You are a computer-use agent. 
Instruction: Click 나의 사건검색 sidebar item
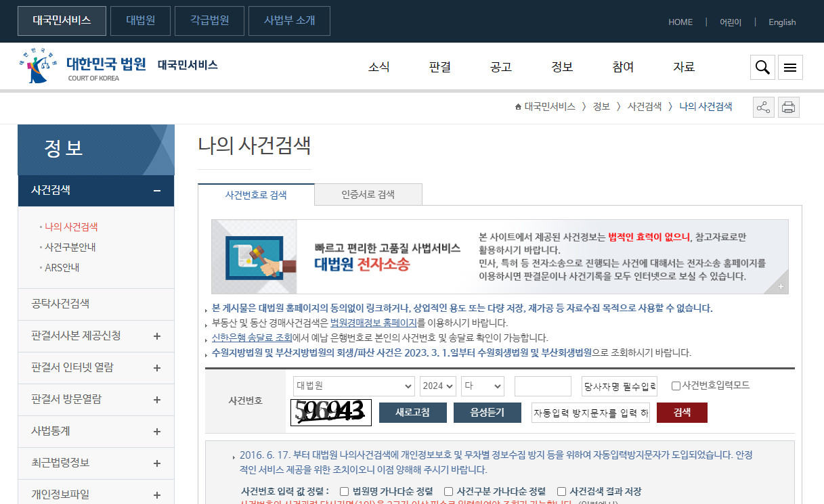pos(71,227)
